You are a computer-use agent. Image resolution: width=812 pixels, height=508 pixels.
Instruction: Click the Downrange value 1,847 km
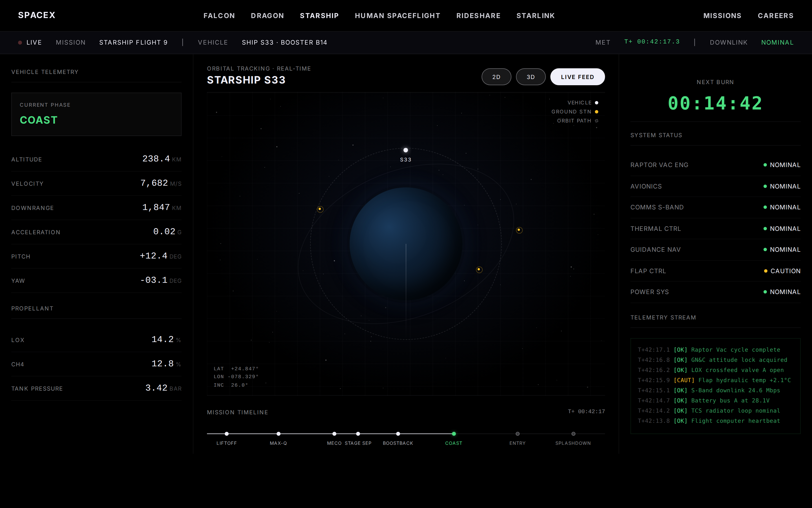(x=162, y=207)
